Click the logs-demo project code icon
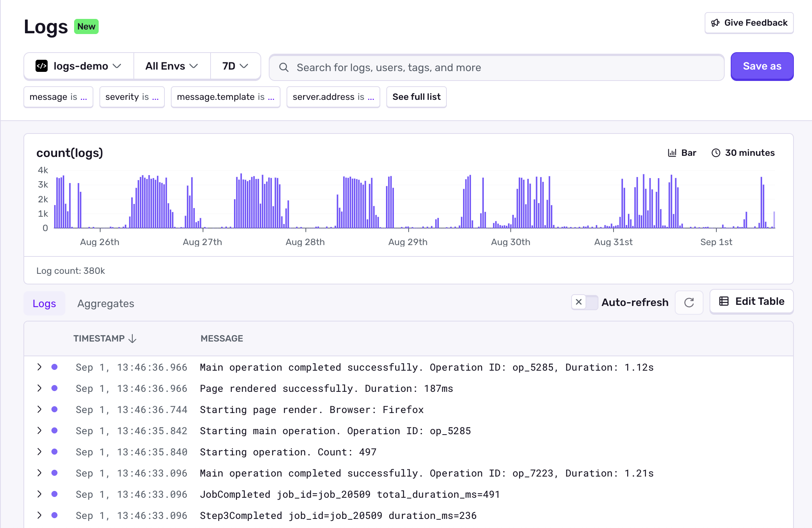The image size is (812, 528). [x=42, y=66]
